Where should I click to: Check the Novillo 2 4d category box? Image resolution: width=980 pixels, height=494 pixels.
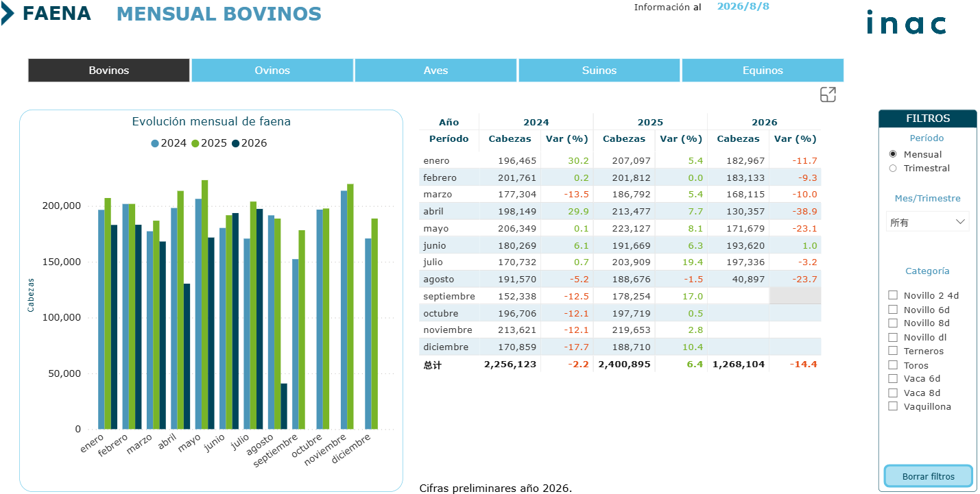pos(893,295)
